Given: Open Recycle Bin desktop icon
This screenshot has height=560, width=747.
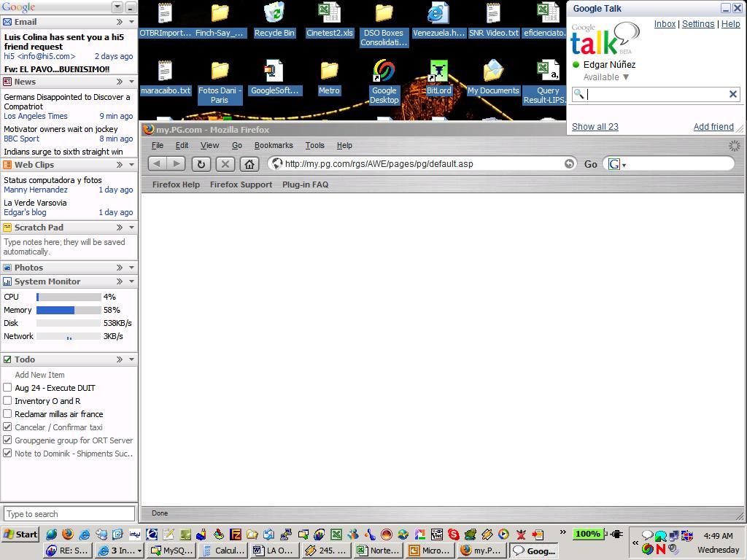Looking at the screenshot, I should (274, 20).
